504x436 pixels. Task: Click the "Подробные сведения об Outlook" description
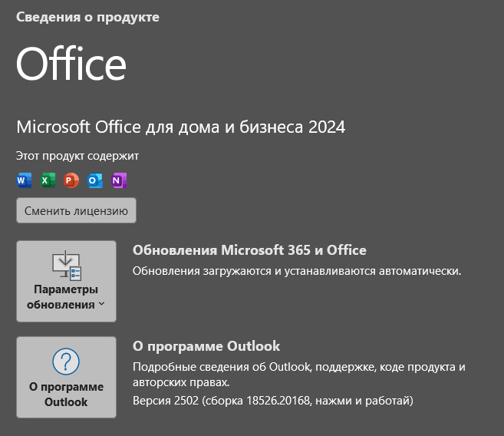click(299, 375)
